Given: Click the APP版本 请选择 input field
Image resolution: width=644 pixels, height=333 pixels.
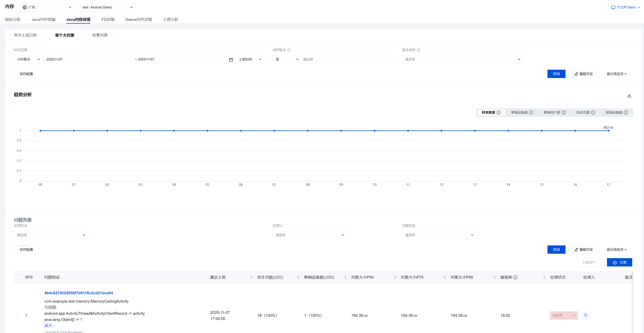Looking at the screenshot, I should (x=348, y=59).
